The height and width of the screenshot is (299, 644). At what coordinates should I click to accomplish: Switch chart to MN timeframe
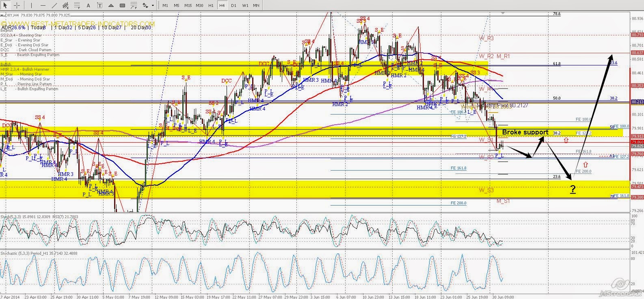(x=256, y=5)
